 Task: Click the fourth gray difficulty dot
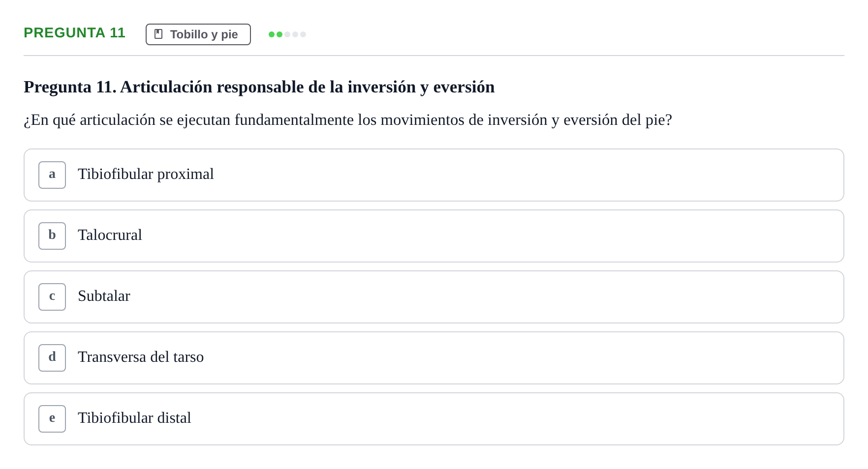[x=295, y=34]
